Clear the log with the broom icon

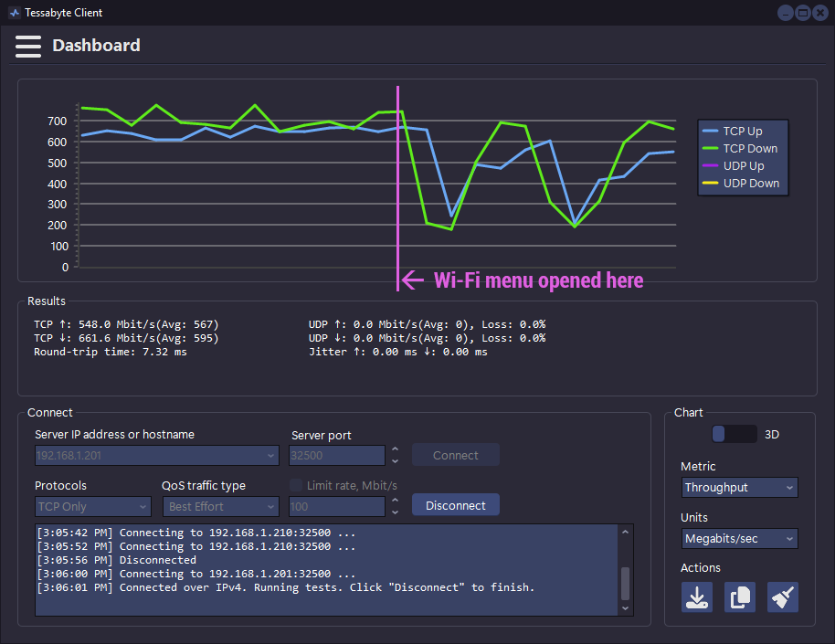[x=782, y=596]
